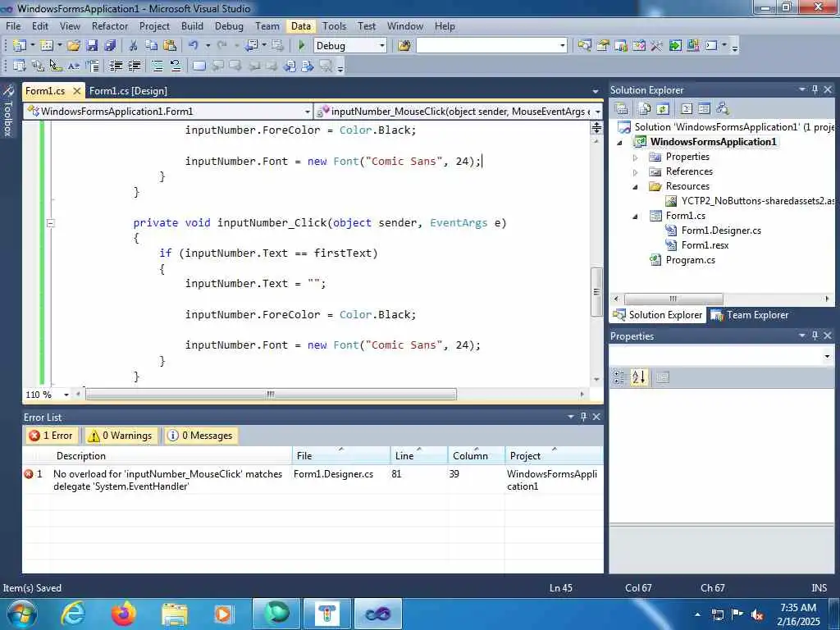840x630 pixels.
Task: Click Show All Files in Solution Explorer
Action: tap(645, 109)
